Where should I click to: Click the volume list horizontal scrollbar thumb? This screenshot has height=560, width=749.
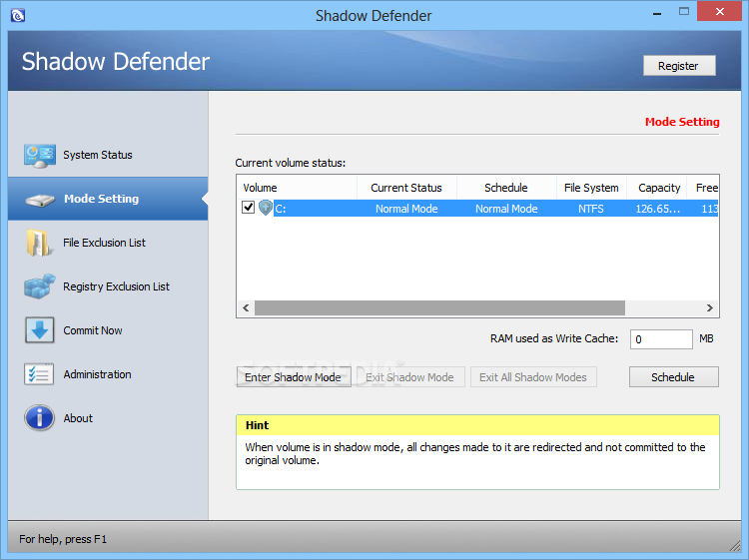pos(439,307)
